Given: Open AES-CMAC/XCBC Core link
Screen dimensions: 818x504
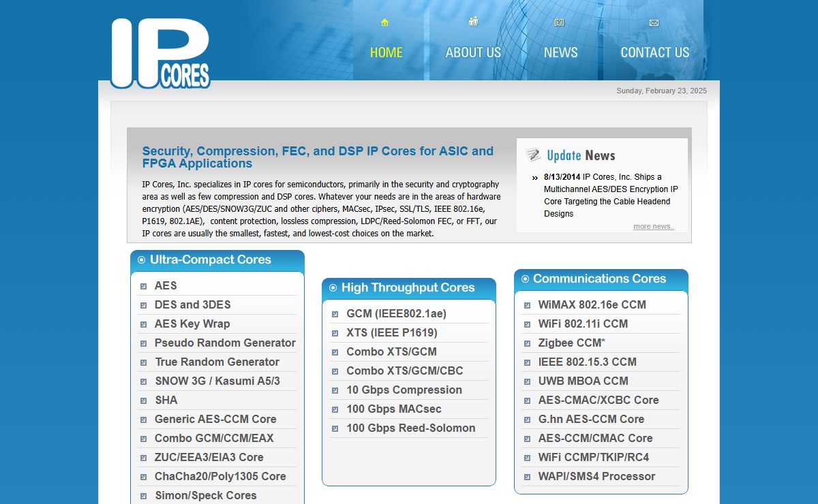Looking at the screenshot, I should click(x=599, y=400).
